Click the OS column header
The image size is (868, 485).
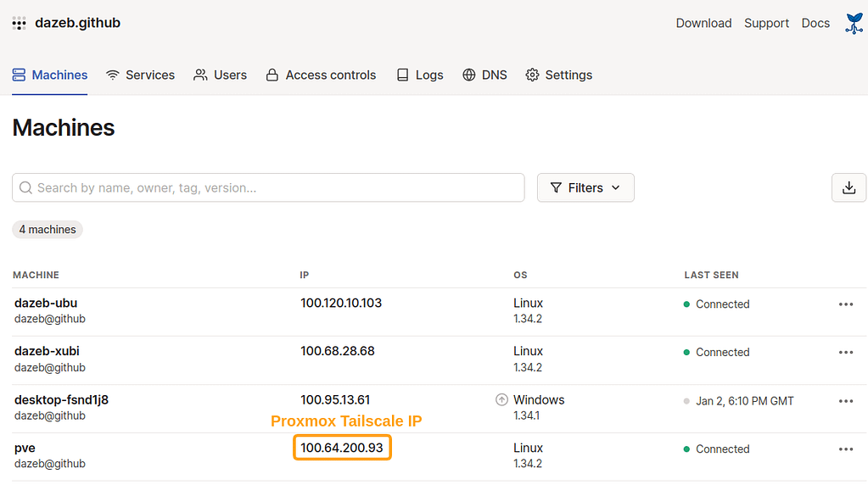point(520,275)
